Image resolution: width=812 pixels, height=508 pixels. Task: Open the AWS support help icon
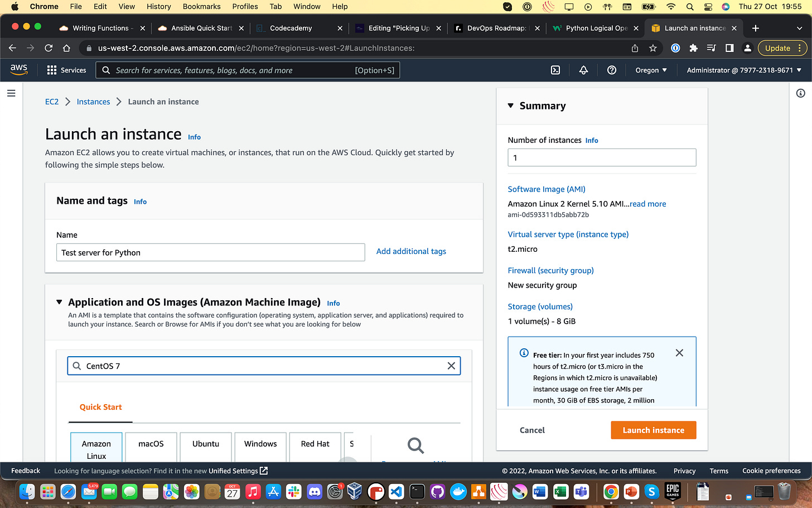pos(612,70)
